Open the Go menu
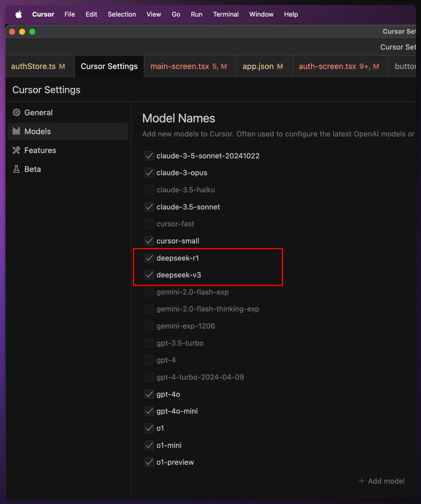 coord(176,14)
